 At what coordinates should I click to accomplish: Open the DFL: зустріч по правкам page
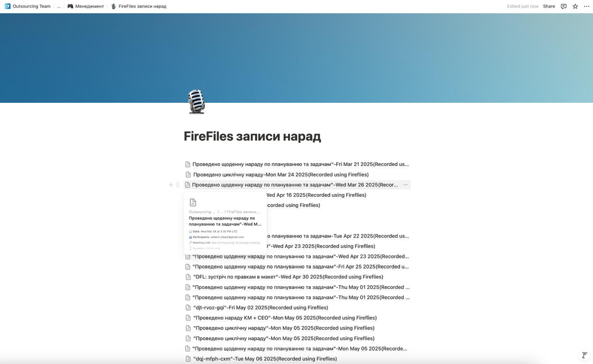(288, 277)
